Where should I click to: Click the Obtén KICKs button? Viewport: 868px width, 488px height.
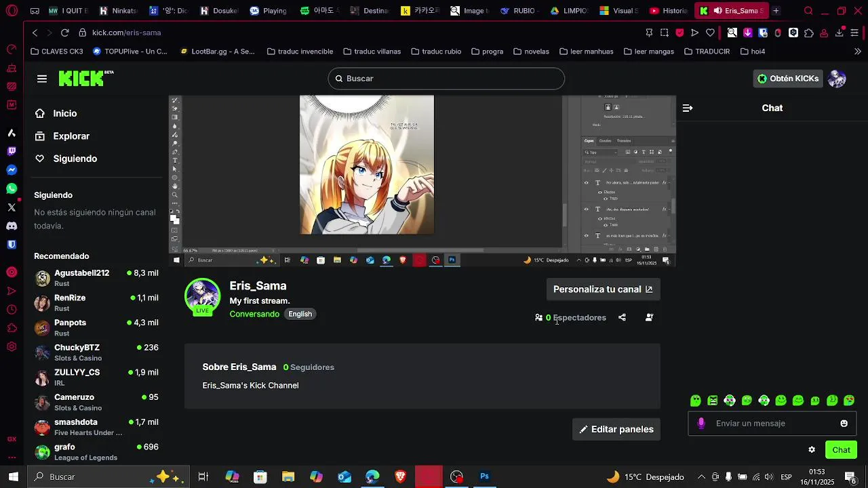click(x=788, y=79)
